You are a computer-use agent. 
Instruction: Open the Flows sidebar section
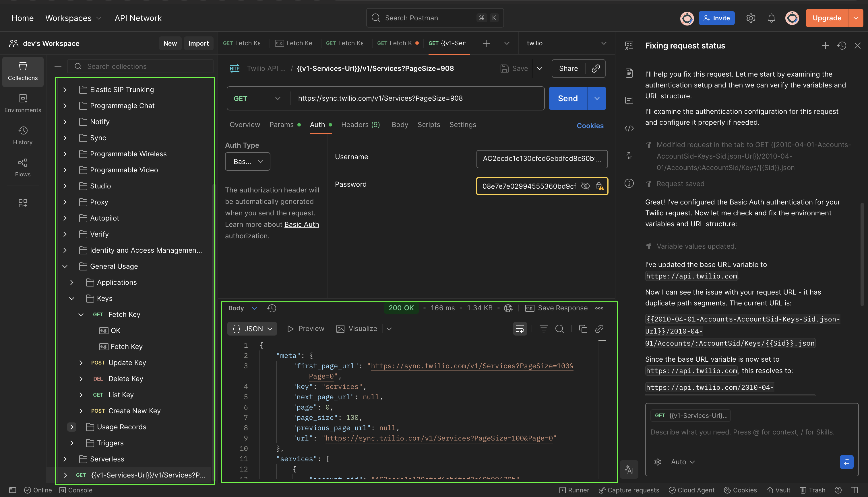click(23, 167)
